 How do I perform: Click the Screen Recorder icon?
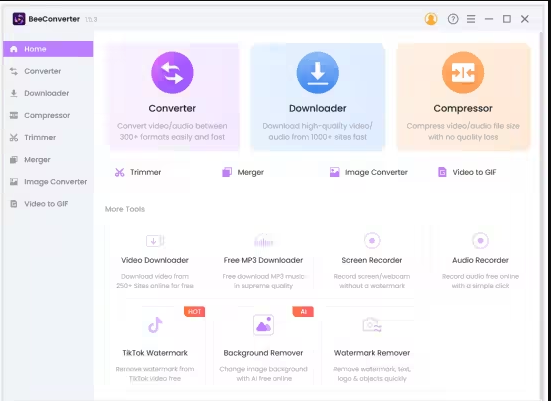[372, 241]
